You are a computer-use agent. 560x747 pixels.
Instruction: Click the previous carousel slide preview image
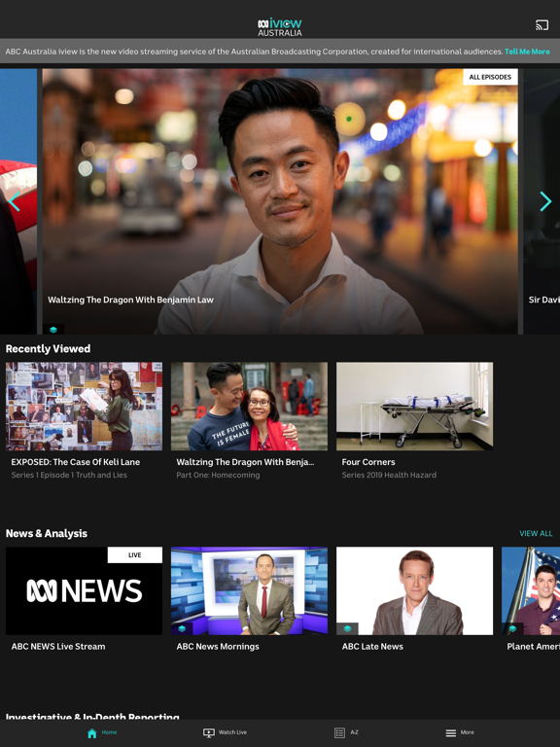(18, 201)
